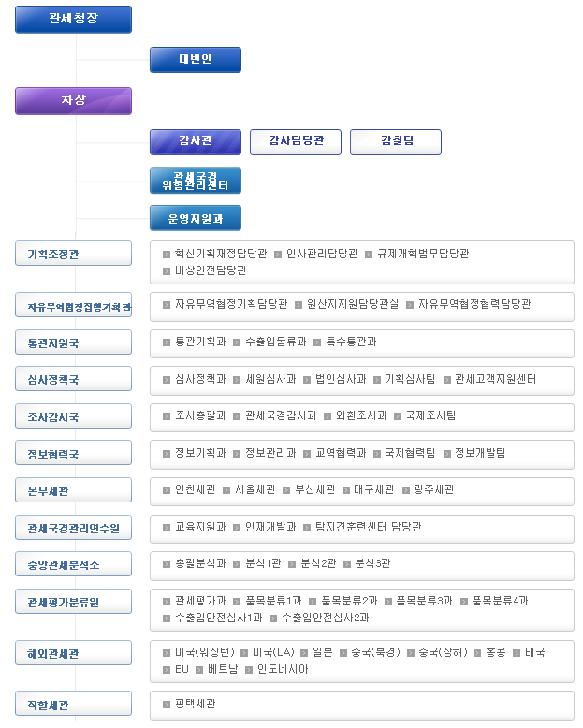Click the 정보개발팀 link
The width and height of the screenshot is (583, 728).
pyautogui.click(x=480, y=453)
